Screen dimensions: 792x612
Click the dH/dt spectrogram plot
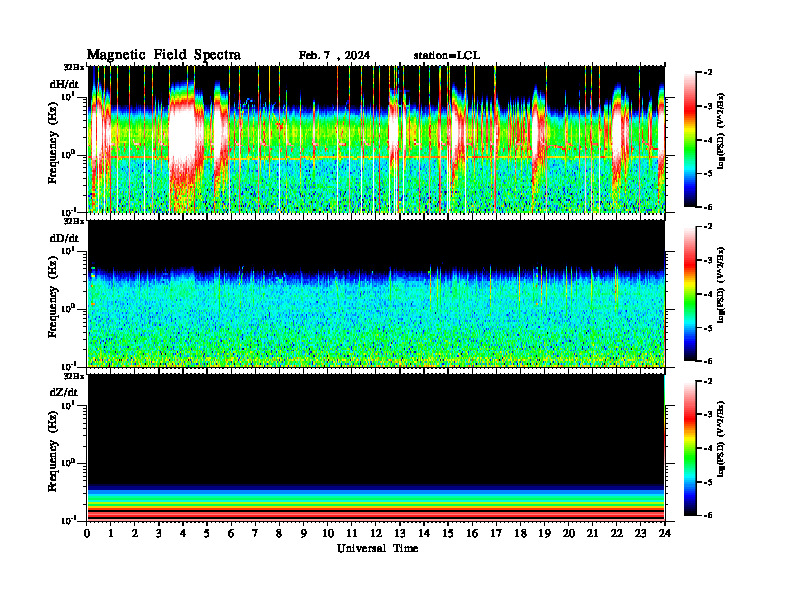376,139
